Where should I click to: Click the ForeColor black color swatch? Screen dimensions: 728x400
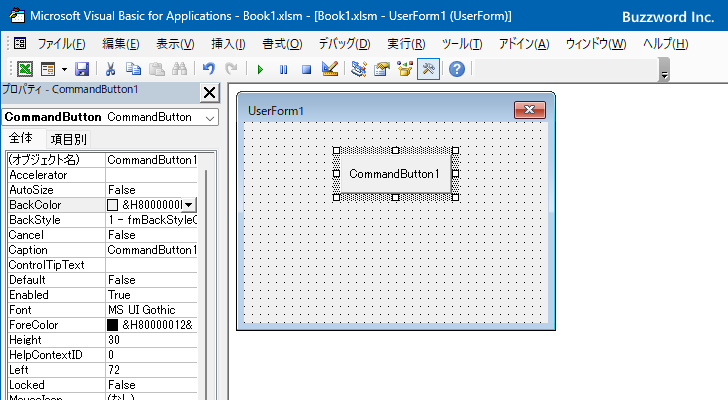pyautogui.click(x=112, y=325)
